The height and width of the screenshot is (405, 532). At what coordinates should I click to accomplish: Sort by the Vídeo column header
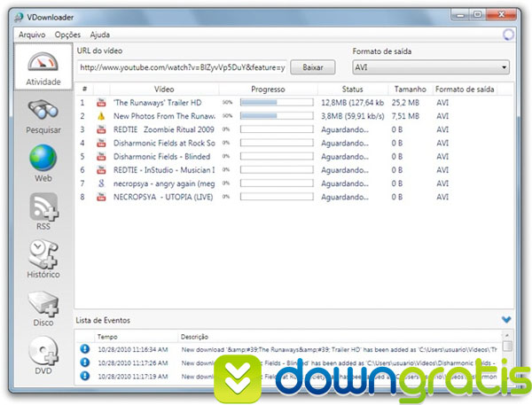164,90
